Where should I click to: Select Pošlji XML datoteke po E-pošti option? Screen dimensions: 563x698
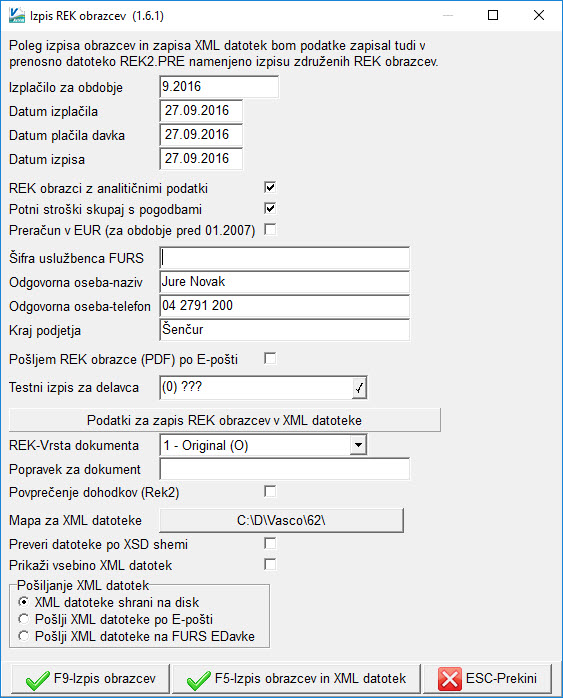24,619
